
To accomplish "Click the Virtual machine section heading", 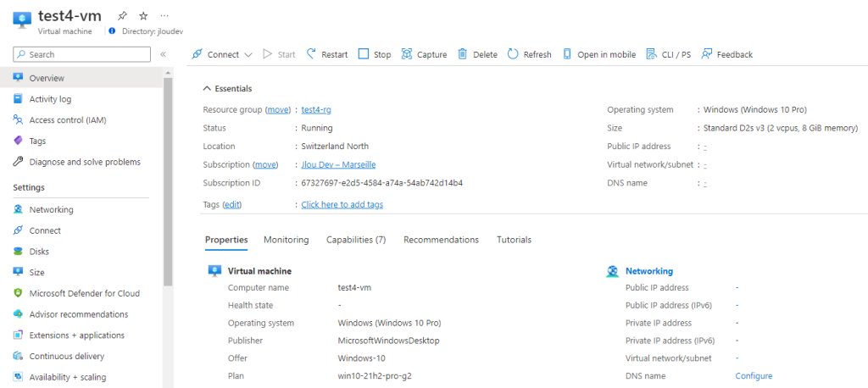I will [x=259, y=271].
